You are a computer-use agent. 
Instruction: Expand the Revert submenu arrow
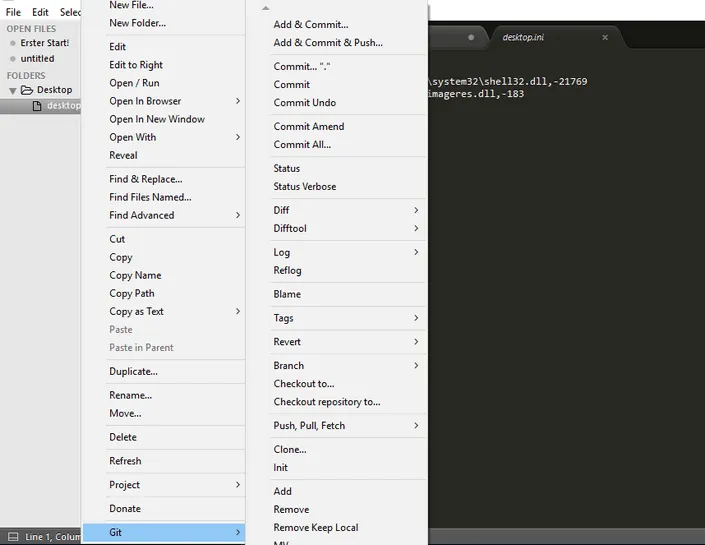pyautogui.click(x=416, y=341)
